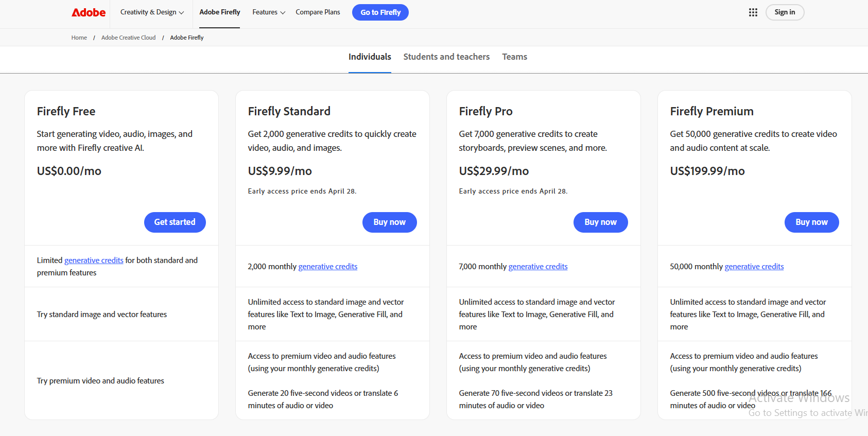Viewport: 868px width, 436px height.
Task: Select the Individuals tab
Action: tap(370, 57)
